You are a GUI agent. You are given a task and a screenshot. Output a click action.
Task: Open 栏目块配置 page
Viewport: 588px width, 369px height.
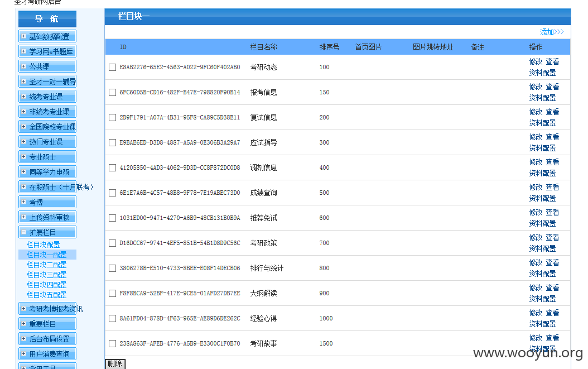[x=43, y=245]
